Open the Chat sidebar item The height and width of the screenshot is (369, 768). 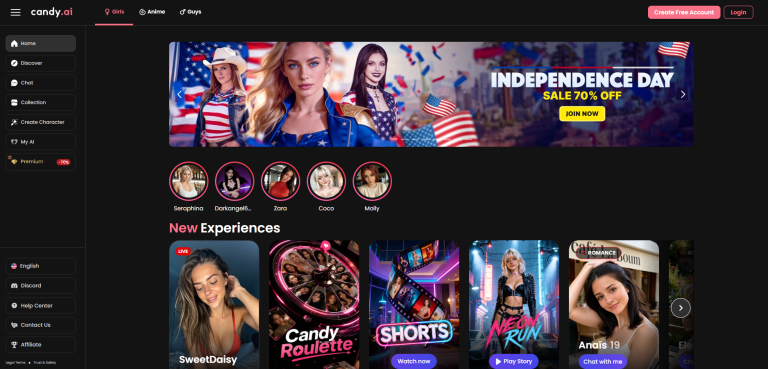[41, 83]
